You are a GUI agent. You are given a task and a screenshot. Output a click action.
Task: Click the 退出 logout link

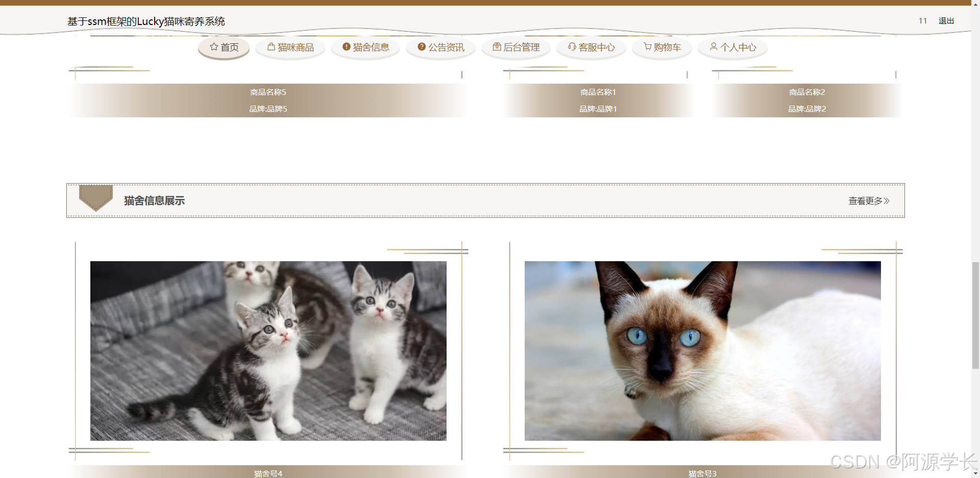pyautogui.click(x=946, y=21)
